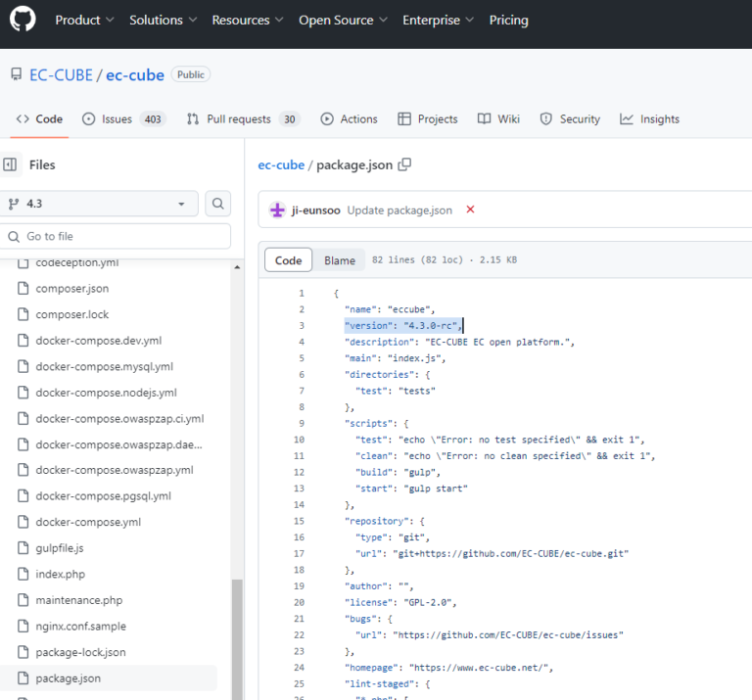Open the Security tab shield icon
Screen dimensions: 752x700
(x=546, y=119)
